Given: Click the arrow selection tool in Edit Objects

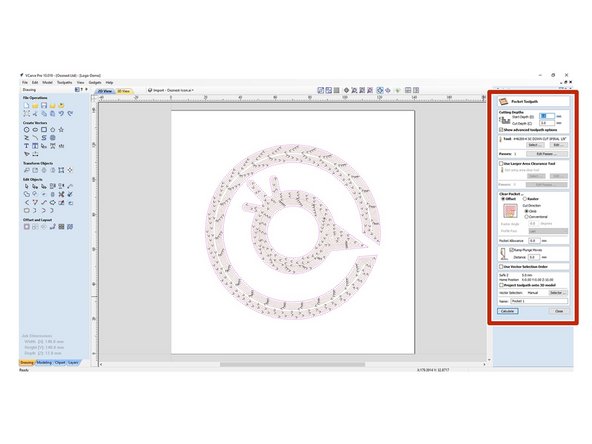Looking at the screenshot, I should 26,186.
